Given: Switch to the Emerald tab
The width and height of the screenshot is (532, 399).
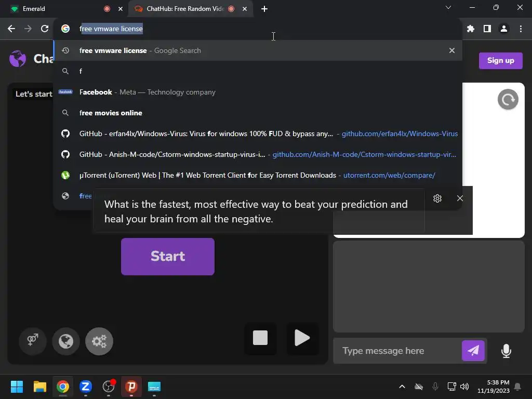Looking at the screenshot, I should pyautogui.click(x=64, y=9).
